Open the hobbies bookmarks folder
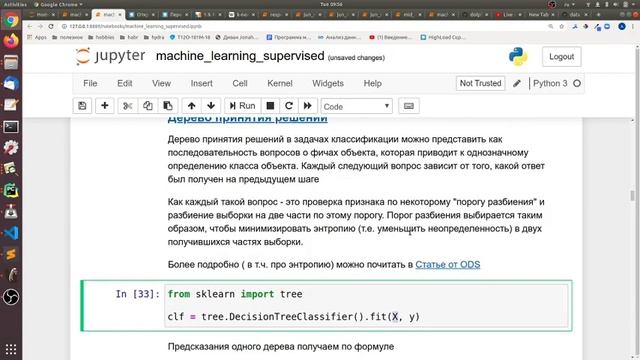The width and height of the screenshot is (640, 360). pyautogui.click(x=101, y=37)
